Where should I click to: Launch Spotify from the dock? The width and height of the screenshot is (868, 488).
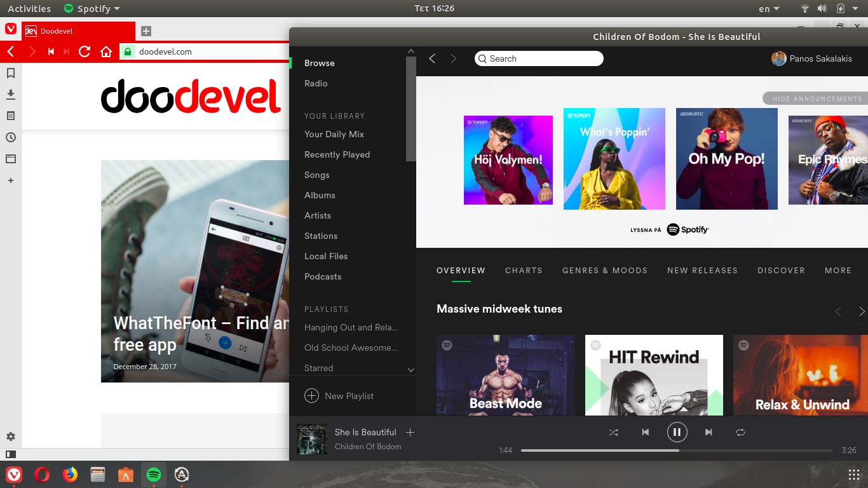[x=153, y=474]
